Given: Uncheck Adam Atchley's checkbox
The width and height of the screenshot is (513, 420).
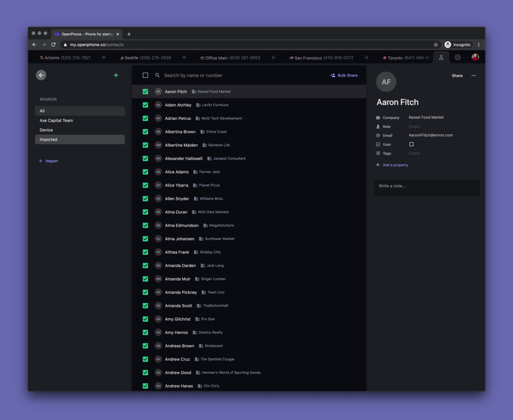Looking at the screenshot, I should point(145,105).
